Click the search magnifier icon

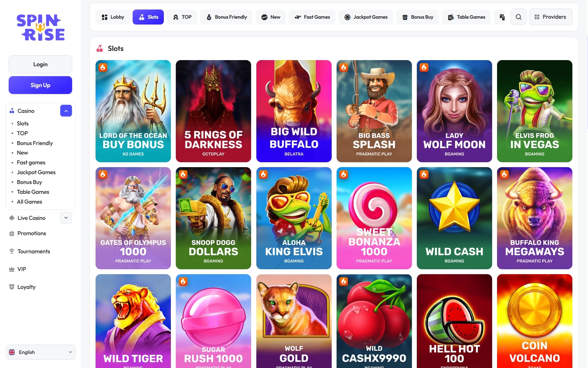coord(518,17)
